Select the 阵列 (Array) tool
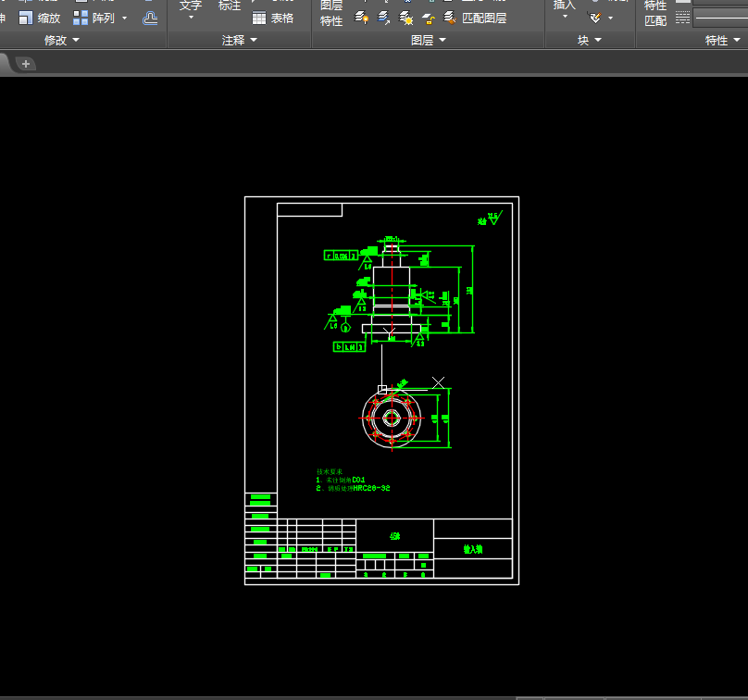This screenshot has height=700, width=748. [x=94, y=19]
